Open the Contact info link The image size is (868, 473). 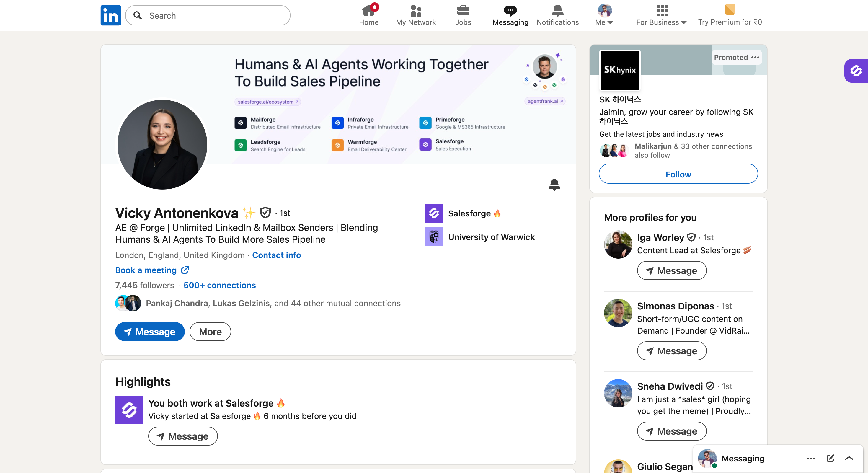click(276, 255)
